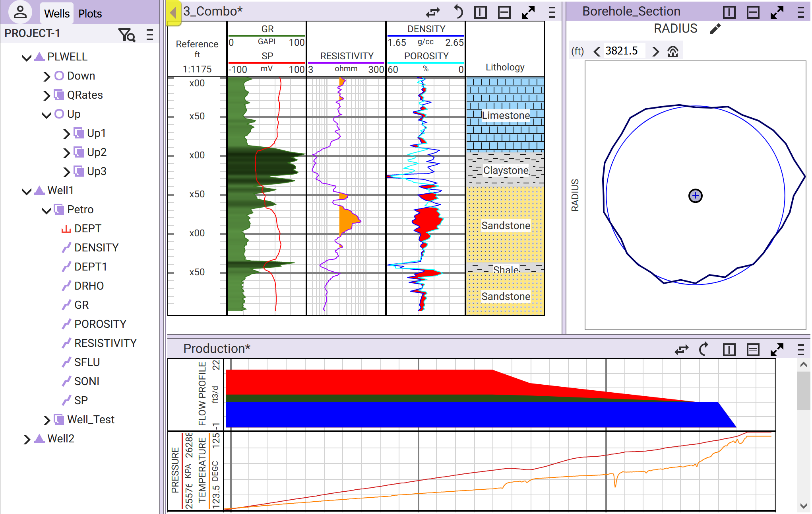Collapse the PLWELL tree node

tap(27, 58)
